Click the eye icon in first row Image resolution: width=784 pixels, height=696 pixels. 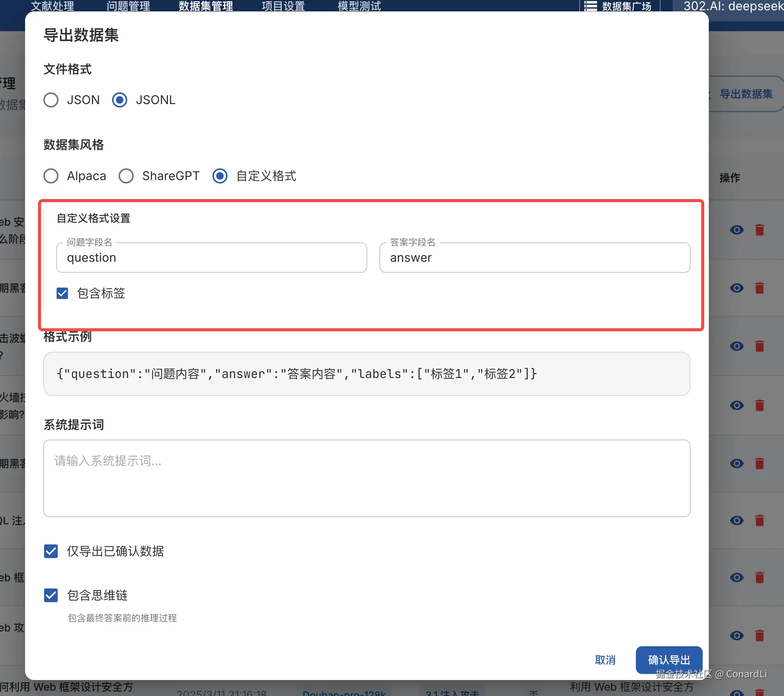(x=737, y=230)
